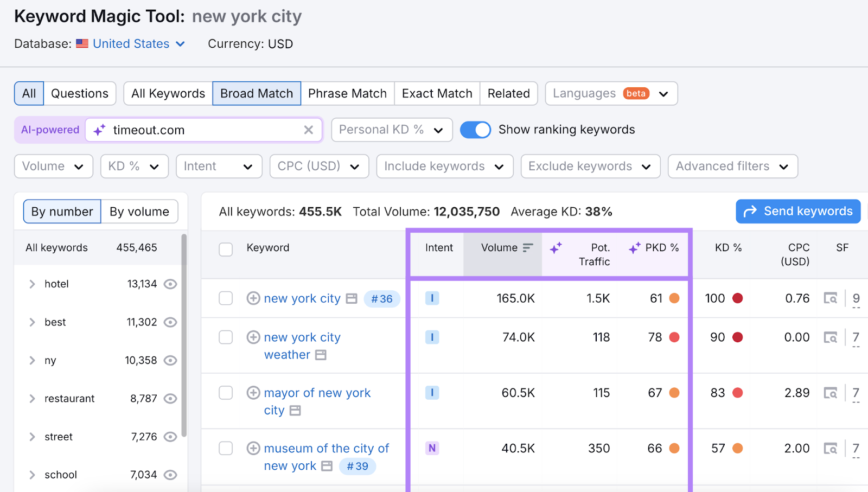This screenshot has height=492, width=868.
Task: Toggle eye icon for 'ny' group
Action: tap(170, 361)
